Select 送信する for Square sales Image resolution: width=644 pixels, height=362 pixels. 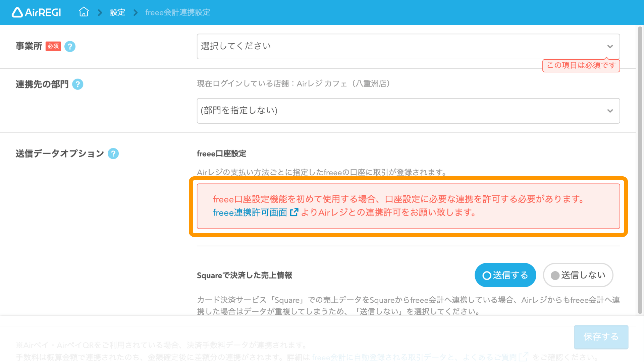pyautogui.click(x=505, y=275)
